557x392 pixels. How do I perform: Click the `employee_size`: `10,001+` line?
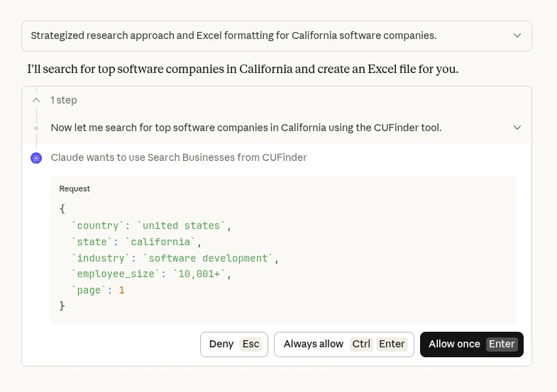(x=151, y=274)
